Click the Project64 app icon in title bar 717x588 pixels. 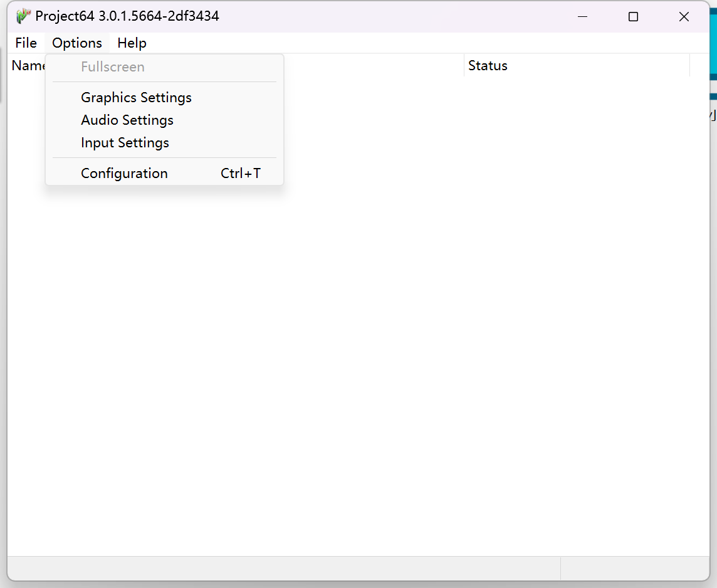tap(23, 16)
